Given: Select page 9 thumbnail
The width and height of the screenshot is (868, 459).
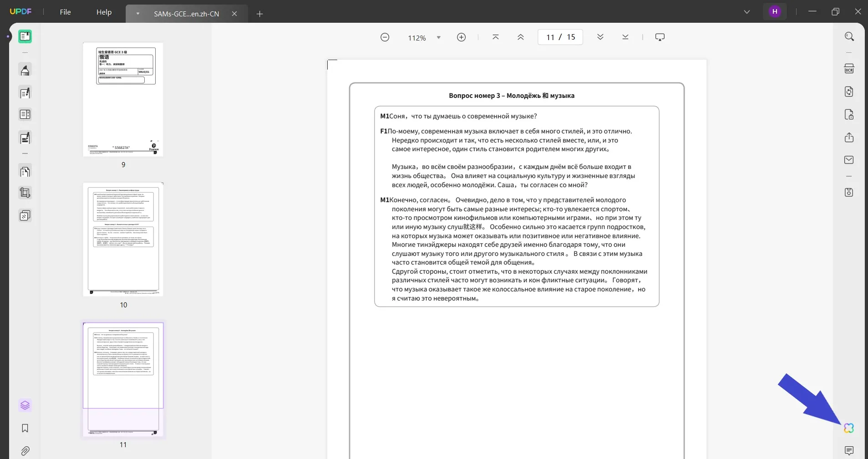Looking at the screenshot, I should pos(123,99).
